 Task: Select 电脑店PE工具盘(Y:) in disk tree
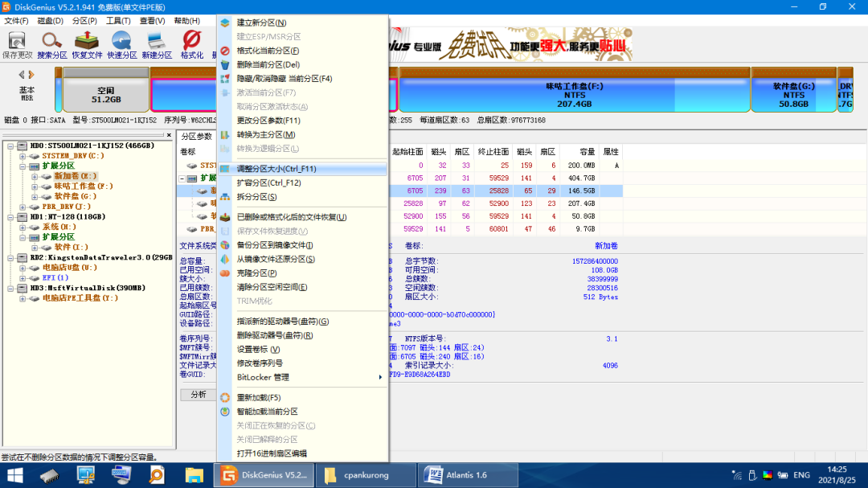[80, 298]
